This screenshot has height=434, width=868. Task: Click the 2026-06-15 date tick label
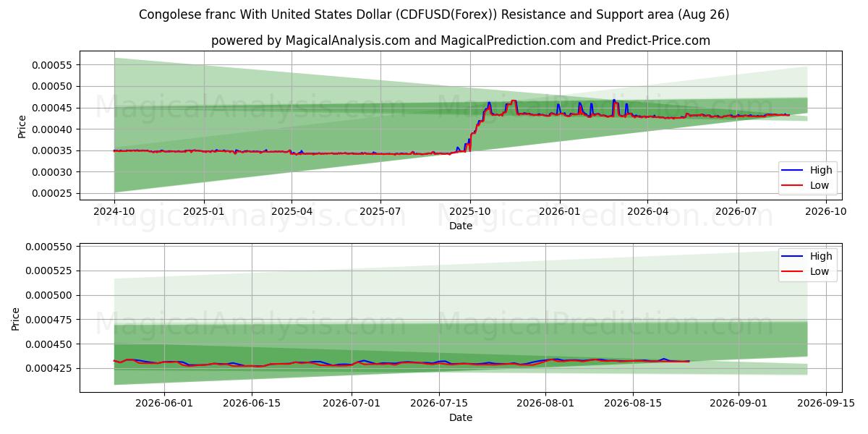[252, 403]
